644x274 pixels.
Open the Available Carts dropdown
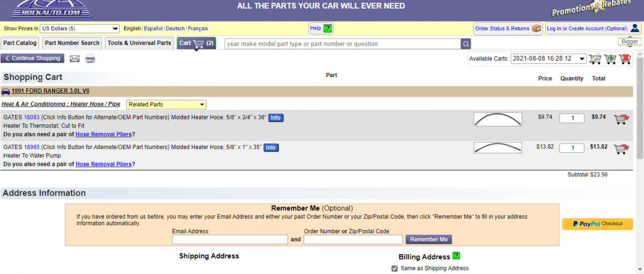pos(548,58)
